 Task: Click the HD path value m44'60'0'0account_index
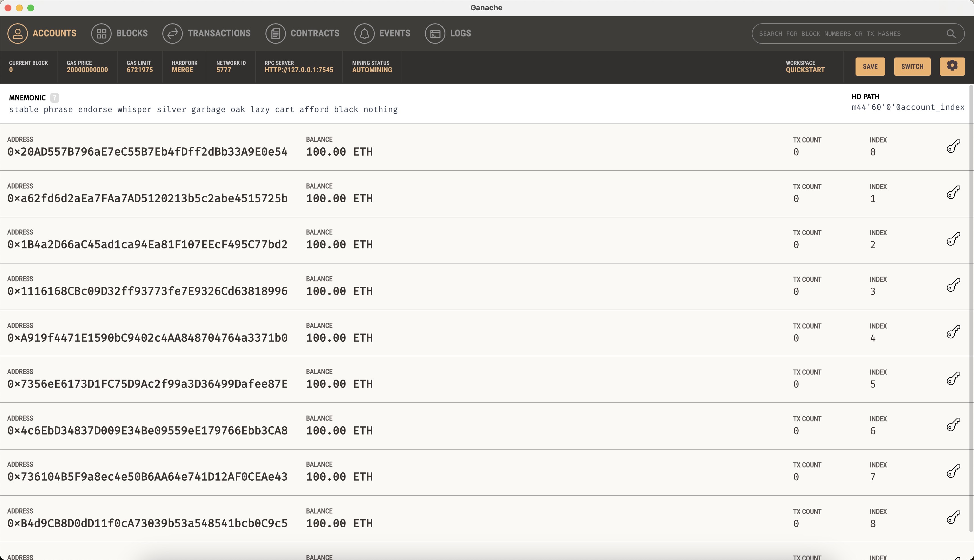click(x=908, y=107)
